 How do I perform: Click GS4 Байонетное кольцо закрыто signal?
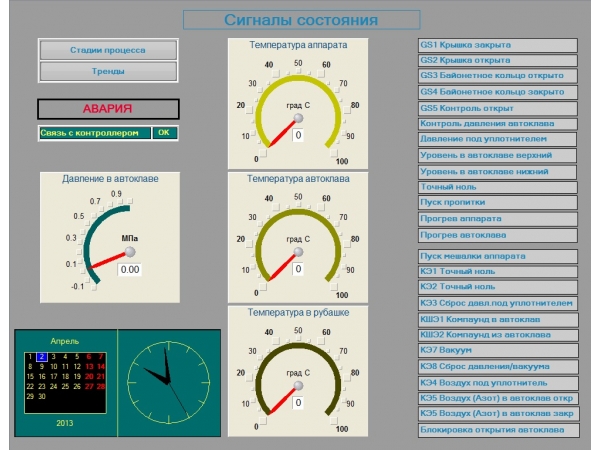pos(498,92)
